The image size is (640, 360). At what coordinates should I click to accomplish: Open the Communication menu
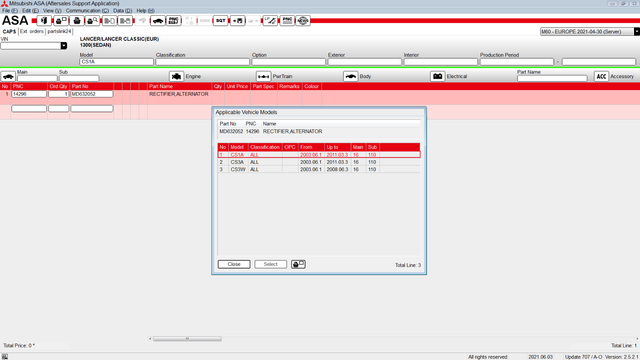click(x=87, y=11)
